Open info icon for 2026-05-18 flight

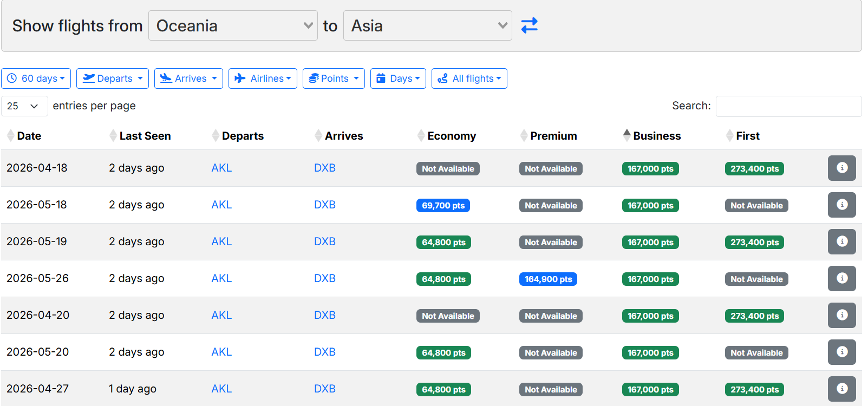(x=841, y=205)
